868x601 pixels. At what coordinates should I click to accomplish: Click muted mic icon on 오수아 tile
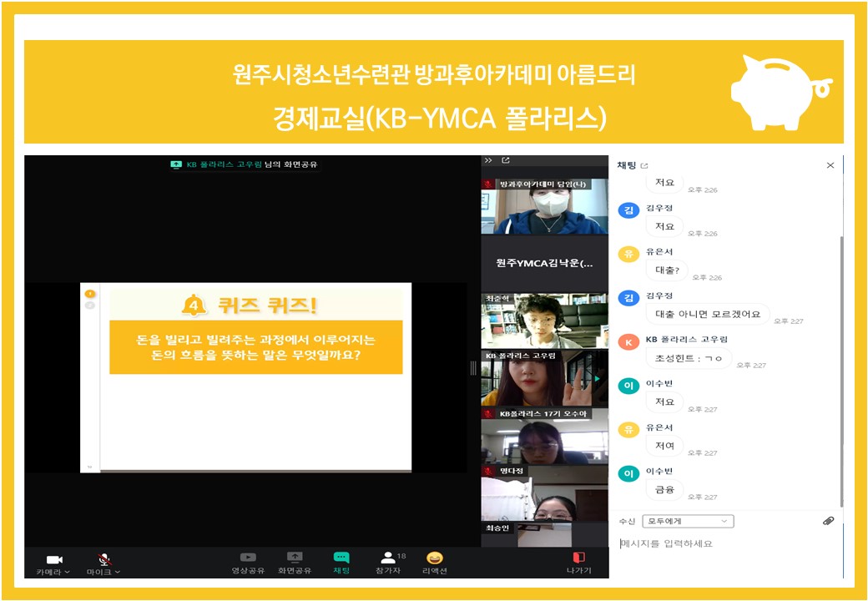488,414
